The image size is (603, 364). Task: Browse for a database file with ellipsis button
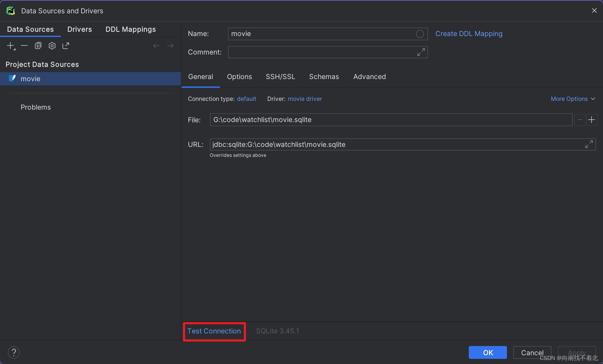coord(580,120)
